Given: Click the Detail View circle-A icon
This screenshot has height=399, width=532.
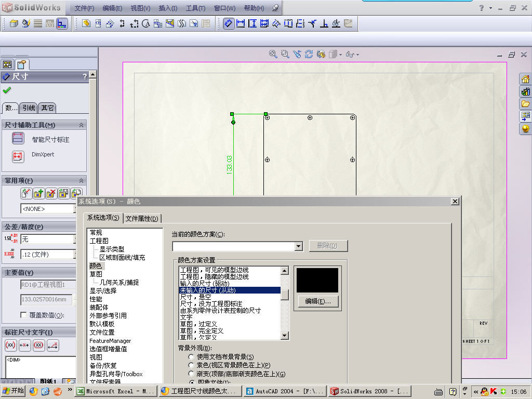Looking at the screenshot, I should click(x=146, y=23).
